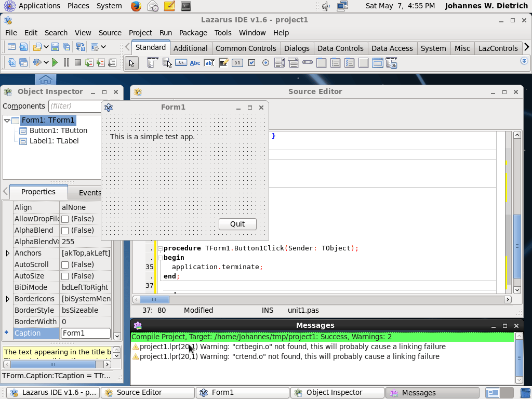Click the Source Editor horizontal scrollbar thumb
Viewport: 532px width, 399px height.
[x=154, y=299]
